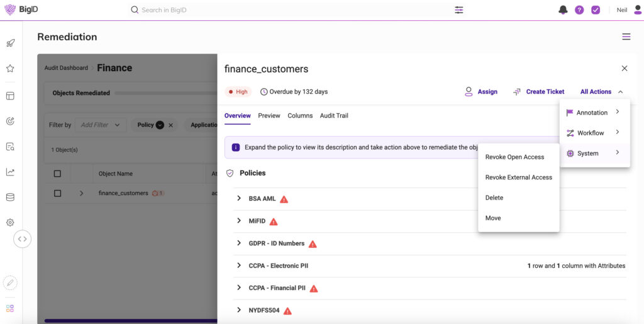
Task: Click the chart reports sidebar icon
Action: tap(10, 172)
